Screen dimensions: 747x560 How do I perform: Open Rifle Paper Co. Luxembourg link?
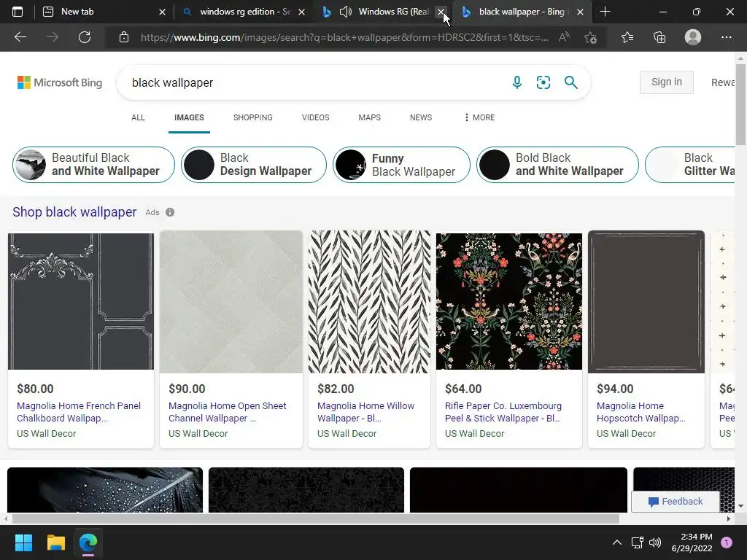pyautogui.click(x=503, y=412)
